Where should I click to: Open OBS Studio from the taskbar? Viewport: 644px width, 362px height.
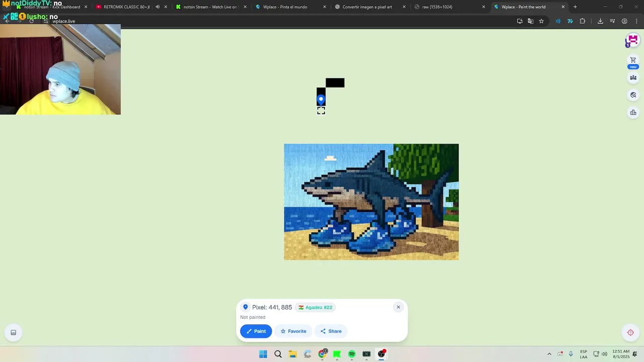pyautogui.click(x=381, y=354)
